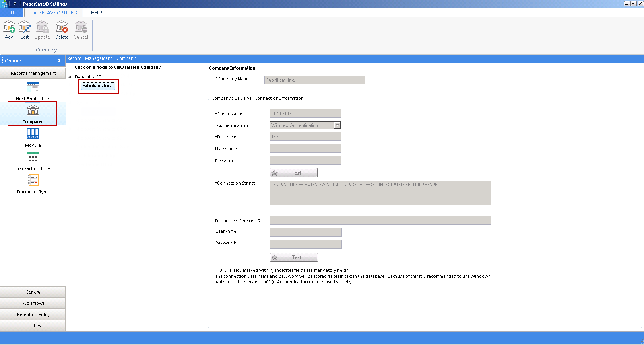Open Document Type sidebar icon
644x345 pixels.
[x=33, y=184]
